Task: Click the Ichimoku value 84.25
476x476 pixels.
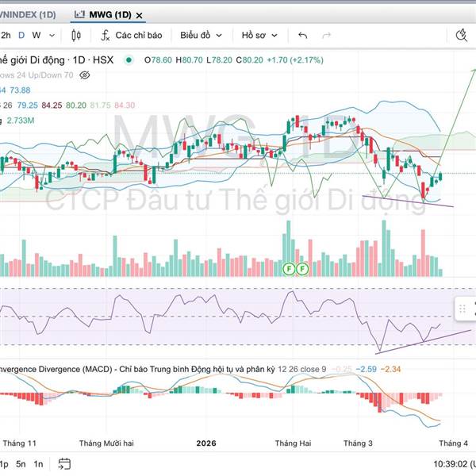Action: click(x=52, y=106)
